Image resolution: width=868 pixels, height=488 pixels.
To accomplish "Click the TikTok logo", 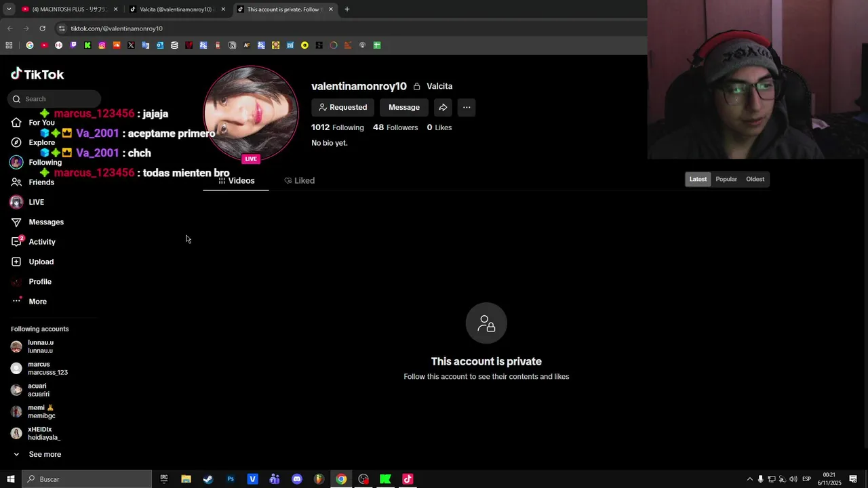I will 37,74.
